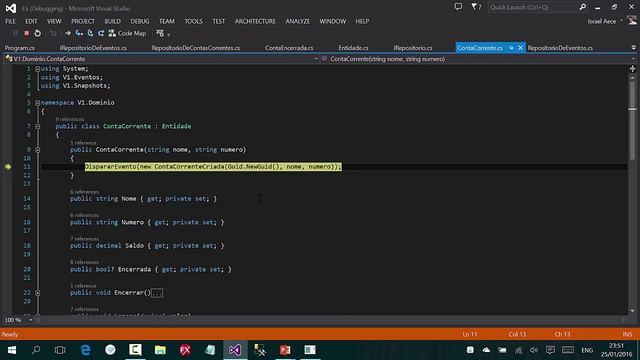Switch to the RepositorioDeEventos.cs tab
The width and height of the screenshot is (640, 360).
pos(560,48)
